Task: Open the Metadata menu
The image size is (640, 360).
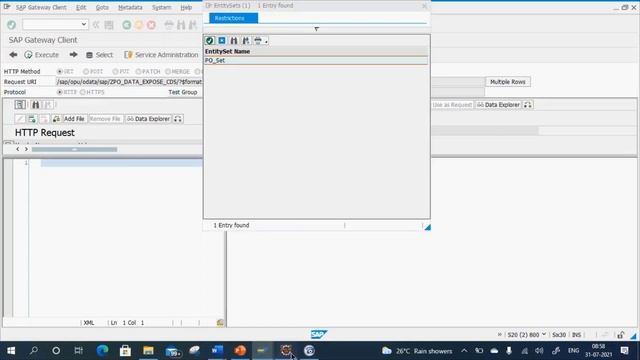Action: 130,7
